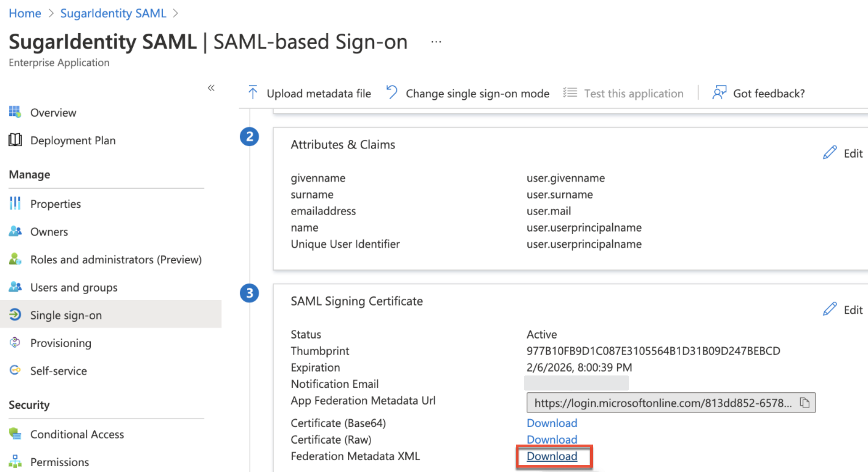This screenshot has height=472, width=868.
Task: Download the Federation Metadata XML
Action: tap(552, 456)
